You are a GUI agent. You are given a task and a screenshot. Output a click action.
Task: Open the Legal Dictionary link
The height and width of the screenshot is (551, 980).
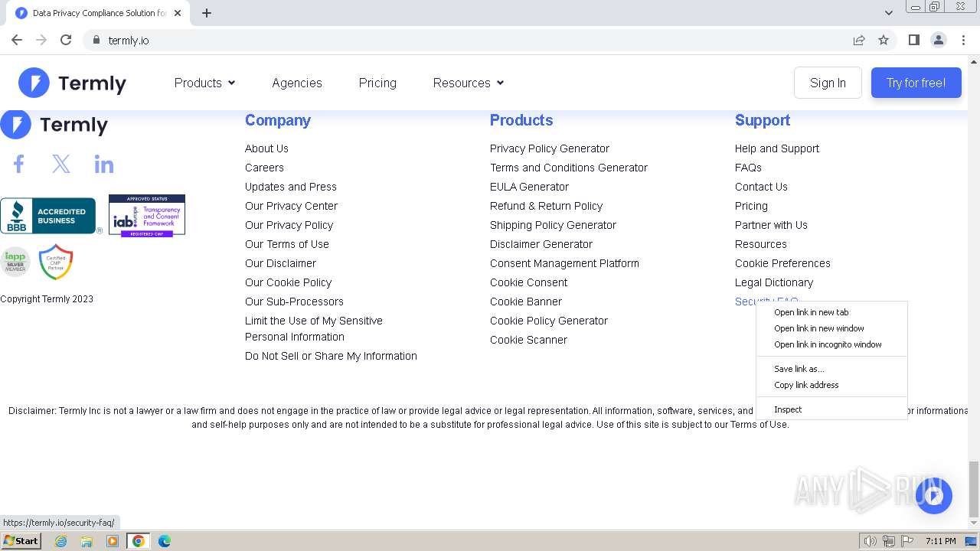point(774,282)
